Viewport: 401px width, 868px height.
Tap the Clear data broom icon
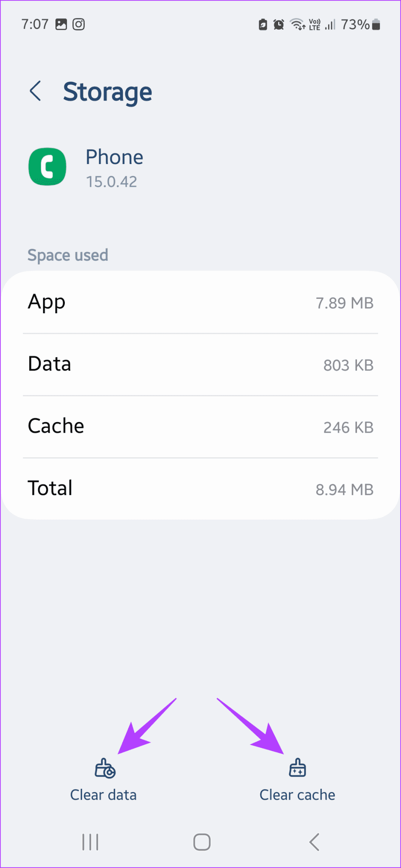point(105,768)
